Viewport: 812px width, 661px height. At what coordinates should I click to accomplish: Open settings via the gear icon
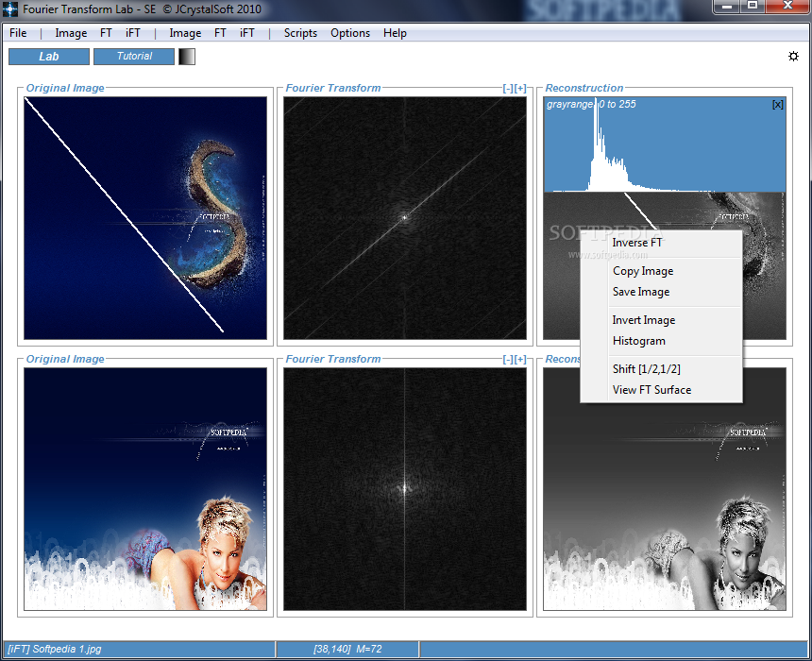pyautogui.click(x=793, y=56)
